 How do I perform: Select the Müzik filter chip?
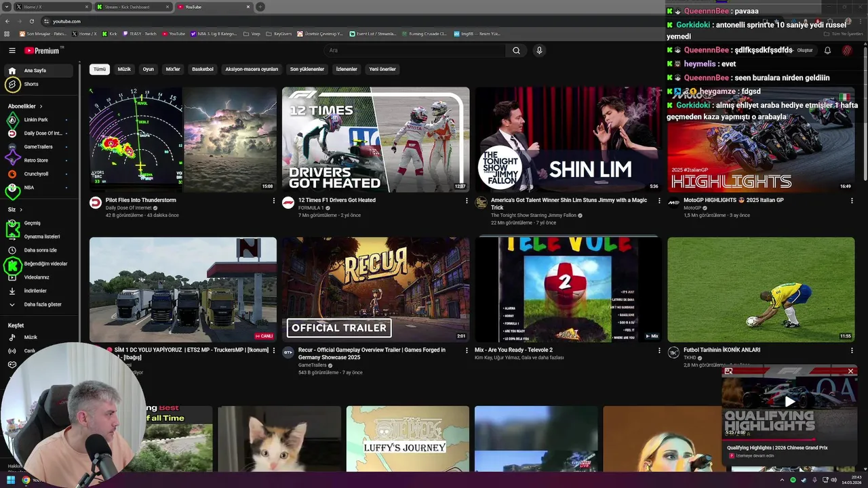[124, 69]
